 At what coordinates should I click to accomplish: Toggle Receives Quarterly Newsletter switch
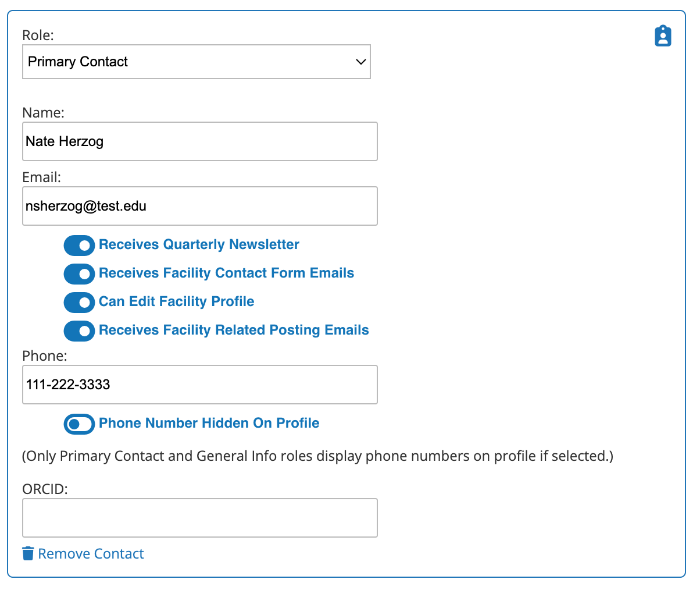(79, 246)
